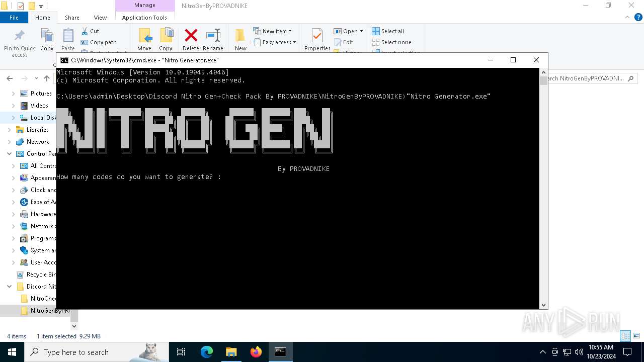Collapse the Control Panel tree node
Image resolution: width=644 pixels, height=362 pixels.
9,154
